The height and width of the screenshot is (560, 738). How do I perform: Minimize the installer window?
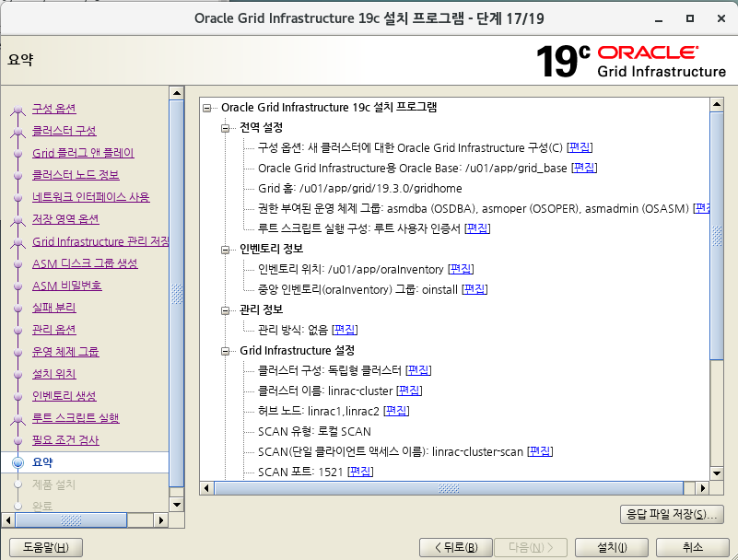pos(659,18)
